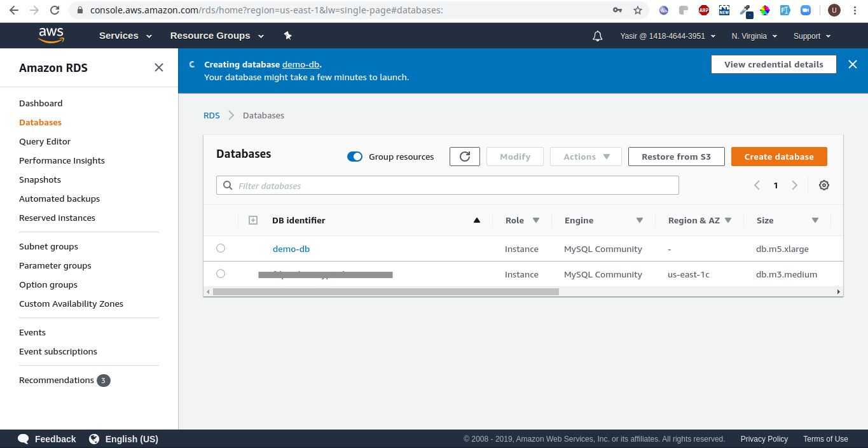Click the horizontal scrollbar under the table
The height and width of the screenshot is (448, 868).
click(385, 291)
